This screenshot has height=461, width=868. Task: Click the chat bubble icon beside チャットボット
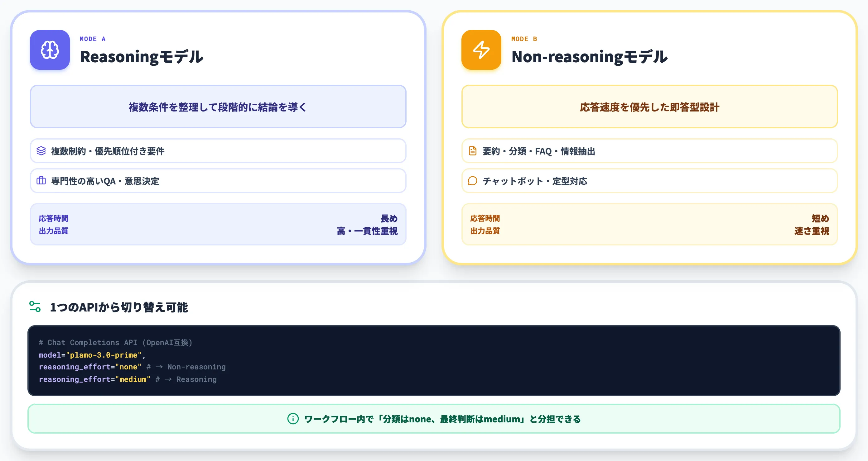(472, 181)
